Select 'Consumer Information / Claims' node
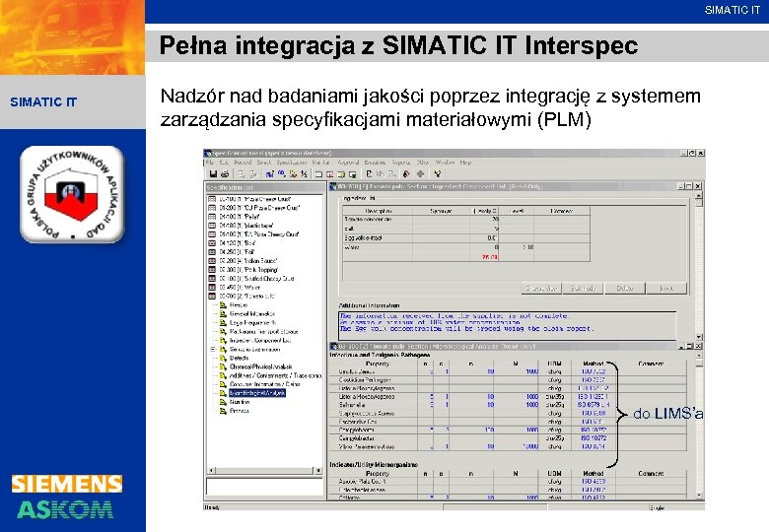Screen dimensions: 769x532 tap(265, 384)
